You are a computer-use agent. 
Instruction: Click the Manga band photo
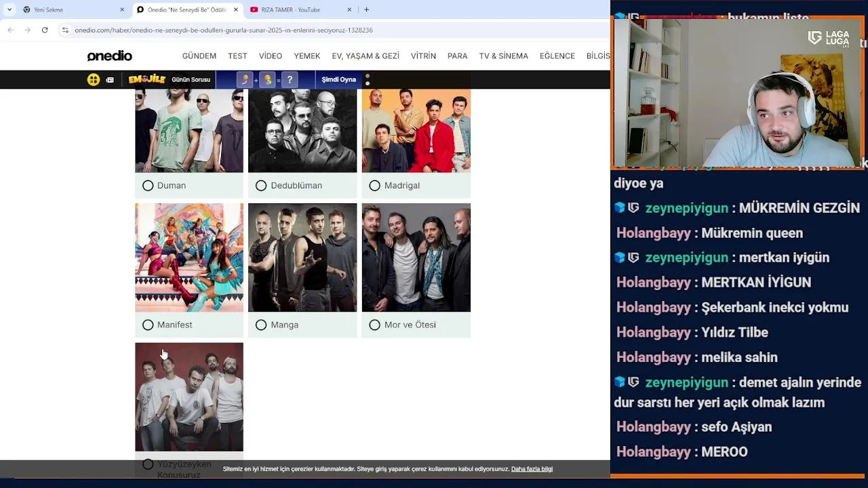click(302, 258)
